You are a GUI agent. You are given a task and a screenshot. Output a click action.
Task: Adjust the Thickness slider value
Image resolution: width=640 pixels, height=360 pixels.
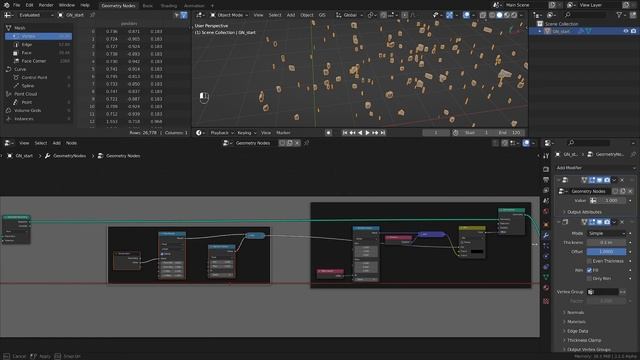606,242
